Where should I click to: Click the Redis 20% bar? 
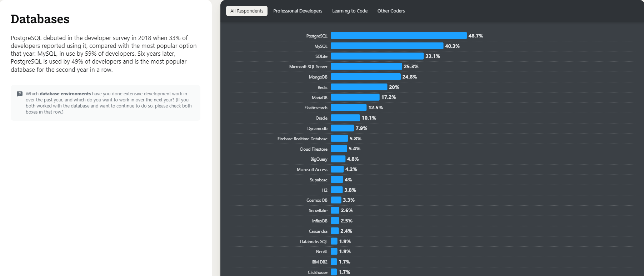(x=359, y=87)
